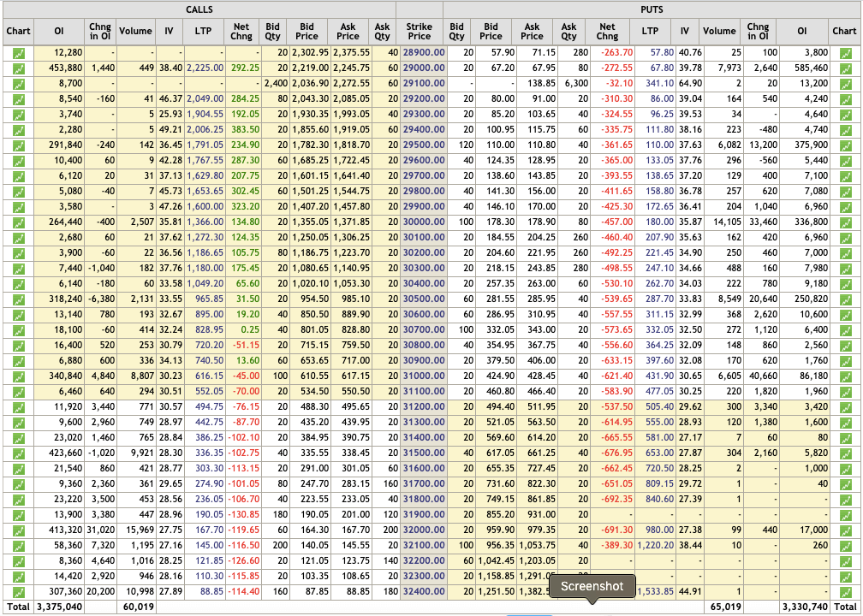Open puts chart icon for strike 32200.00
The width and height of the screenshot is (863, 616).
845,561
